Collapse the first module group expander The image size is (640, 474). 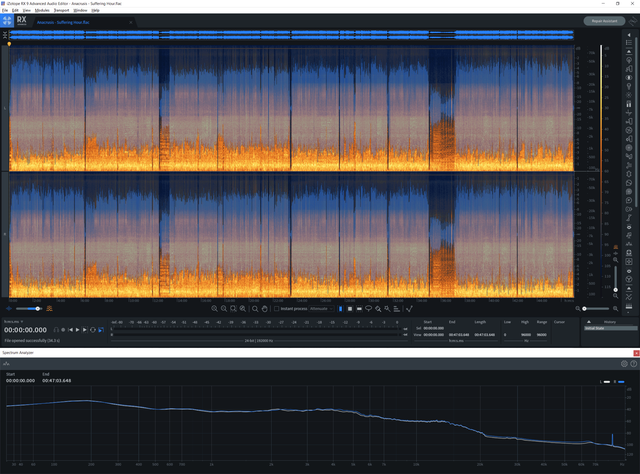pos(629,51)
